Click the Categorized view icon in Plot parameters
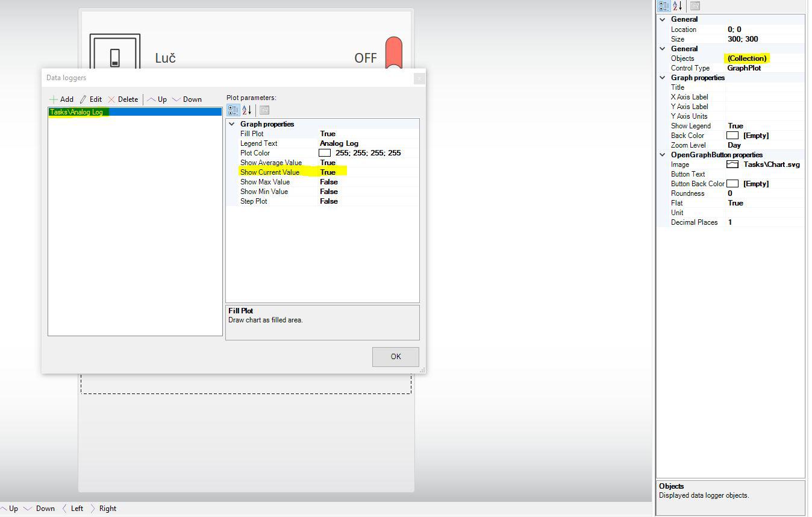Screen dimensions: 812x517 pyautogui.click(x=233, y=110)
